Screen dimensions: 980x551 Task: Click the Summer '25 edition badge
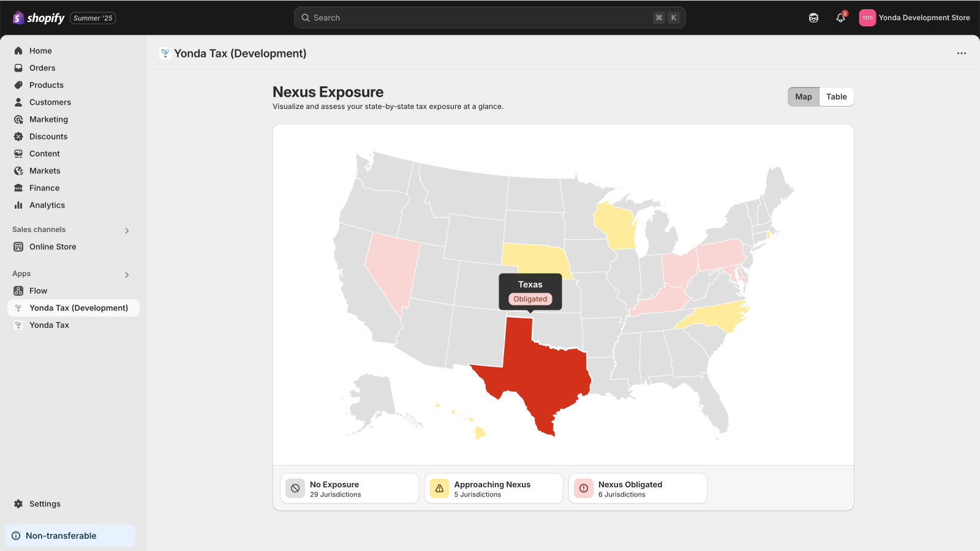[x=93, y=18]
